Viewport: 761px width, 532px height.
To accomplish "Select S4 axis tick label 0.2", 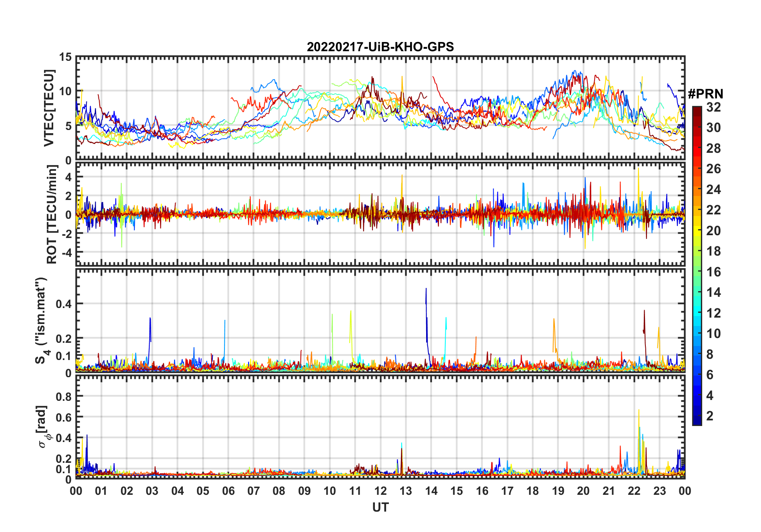I will pos(64,339).
